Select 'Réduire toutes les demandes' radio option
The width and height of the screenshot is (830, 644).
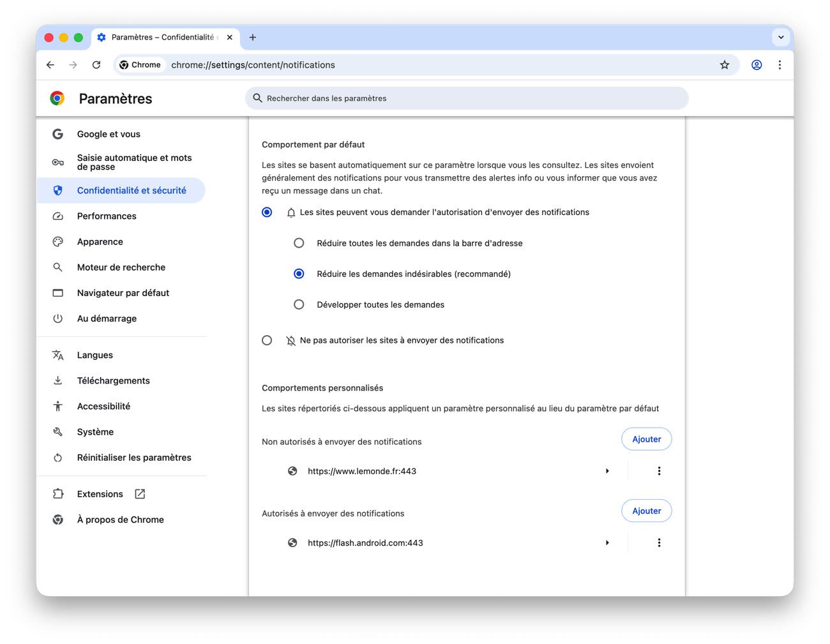pos(299,243)
